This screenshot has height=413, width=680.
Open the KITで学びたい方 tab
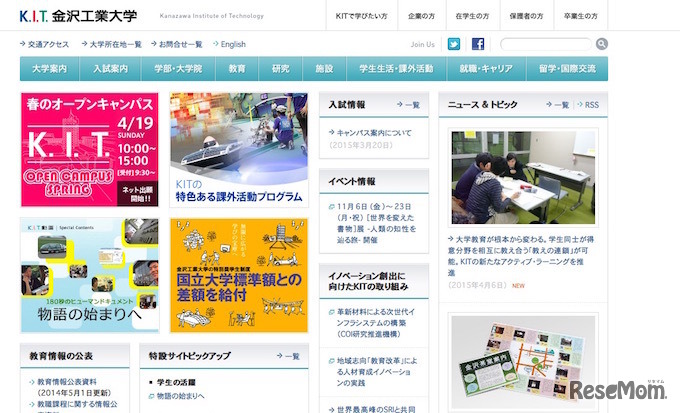click(x=361, y=16)
